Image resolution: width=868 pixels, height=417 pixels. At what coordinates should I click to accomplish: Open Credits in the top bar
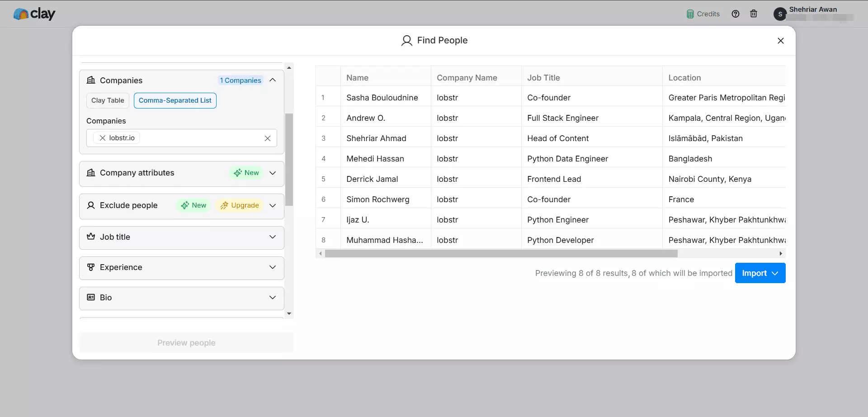(703, 14)
